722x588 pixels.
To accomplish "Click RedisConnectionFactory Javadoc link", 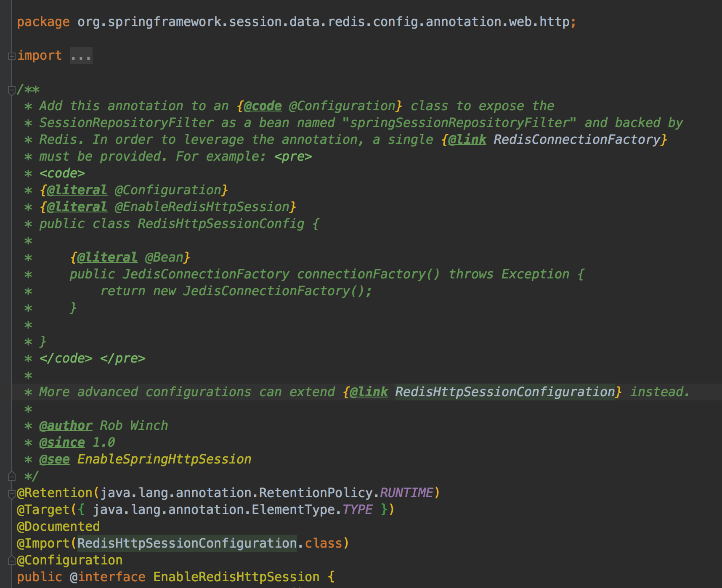I will pyautogui.click(x=577, y=140).
